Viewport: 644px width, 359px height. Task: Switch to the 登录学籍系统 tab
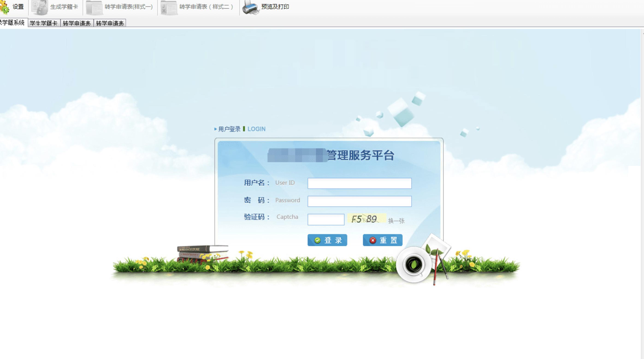pyautogui.click(x=12, y=23)
